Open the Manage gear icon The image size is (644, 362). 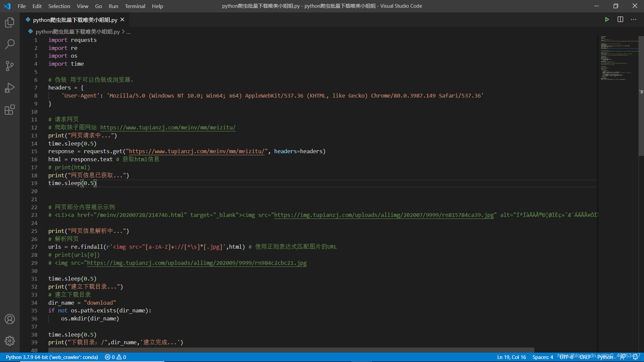pyautogui.click(x=10, y=341)
